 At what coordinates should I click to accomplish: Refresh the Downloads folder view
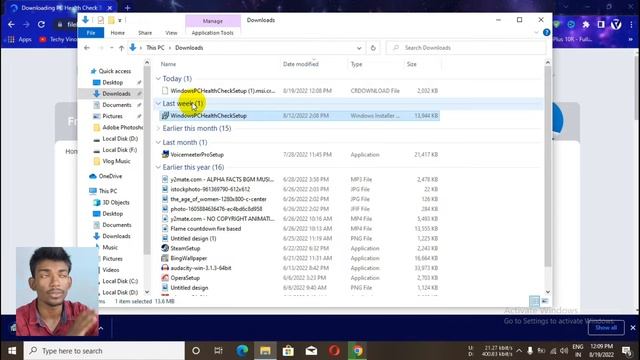[373, 48]
